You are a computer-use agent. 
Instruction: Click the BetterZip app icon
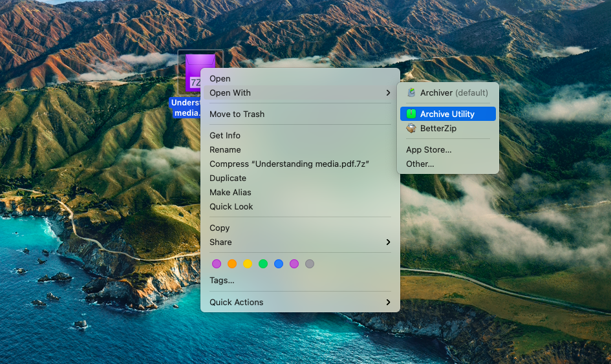411,129
